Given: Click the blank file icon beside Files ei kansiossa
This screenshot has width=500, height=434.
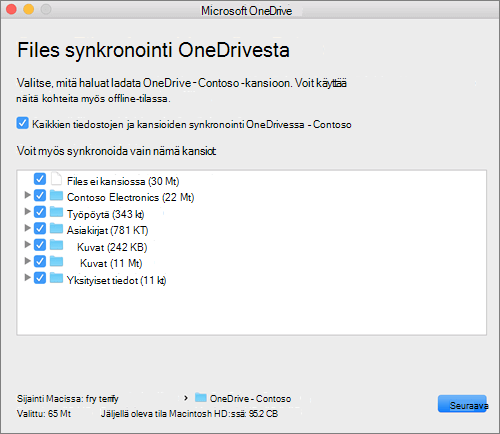Looking at the screenshot, I should [56, 179].
